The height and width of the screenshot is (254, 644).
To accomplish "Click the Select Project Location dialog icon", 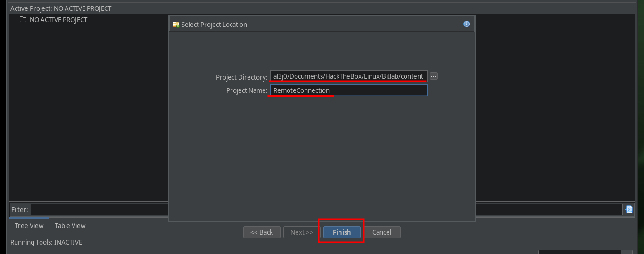I will tap(176, 25).
